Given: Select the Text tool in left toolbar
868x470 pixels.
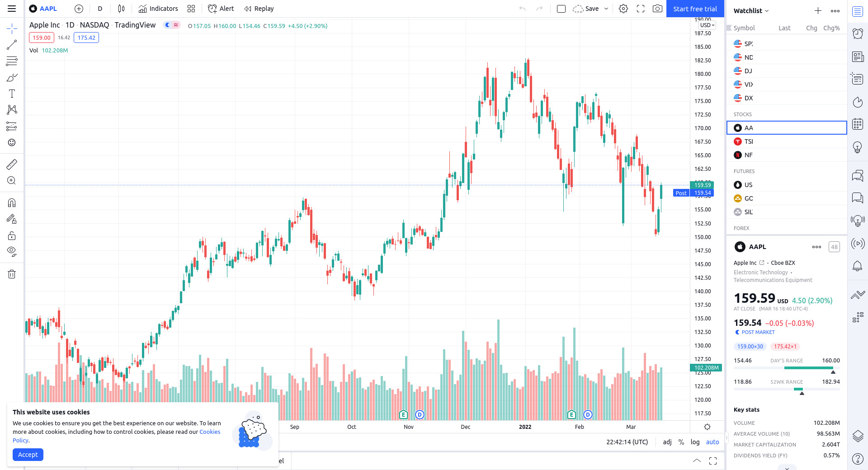Looking at the screenshot, I should 12,94.
